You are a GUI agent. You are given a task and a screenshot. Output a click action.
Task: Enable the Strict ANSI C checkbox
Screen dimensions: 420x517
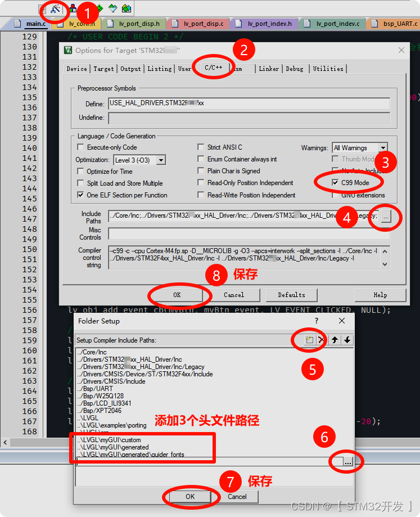coord(201,147)
